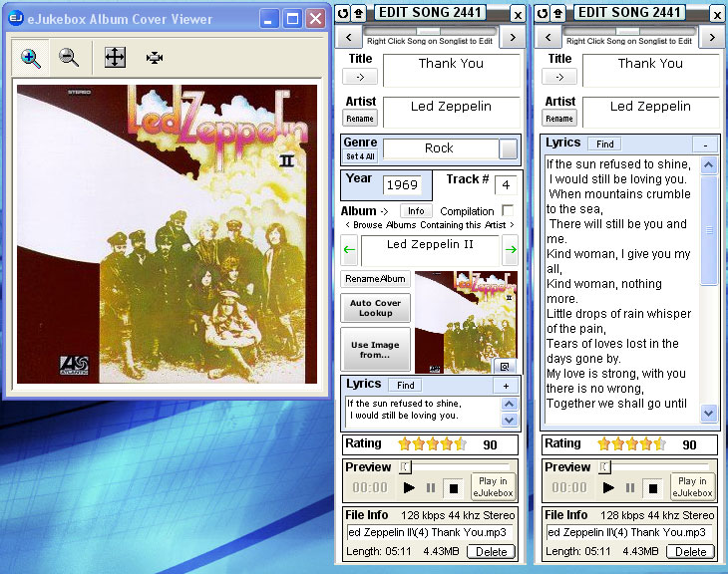The height and width of the screenshot is (574, 728).
Task: Click Rename Album button
Action: coord(375,279)
